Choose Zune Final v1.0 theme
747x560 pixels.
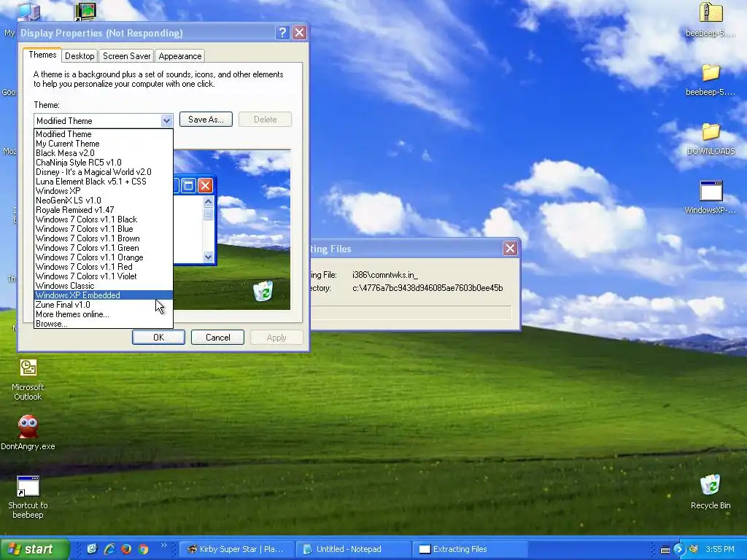[104, 305]
